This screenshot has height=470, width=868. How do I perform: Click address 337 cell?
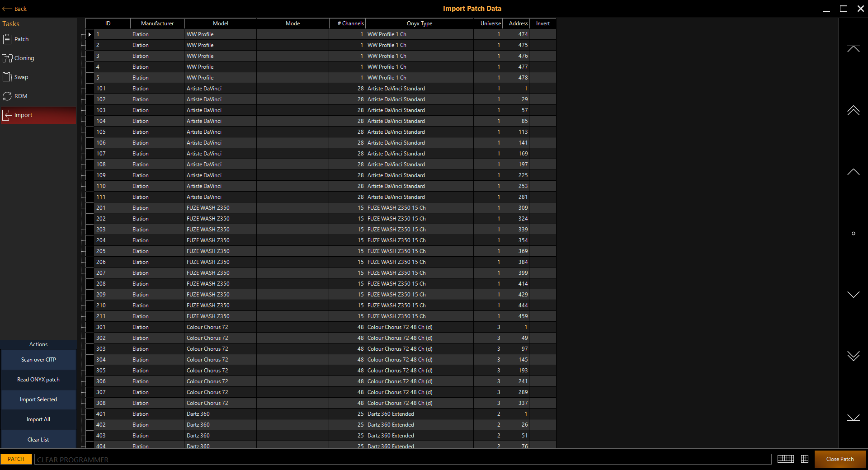tap(516, 403)
